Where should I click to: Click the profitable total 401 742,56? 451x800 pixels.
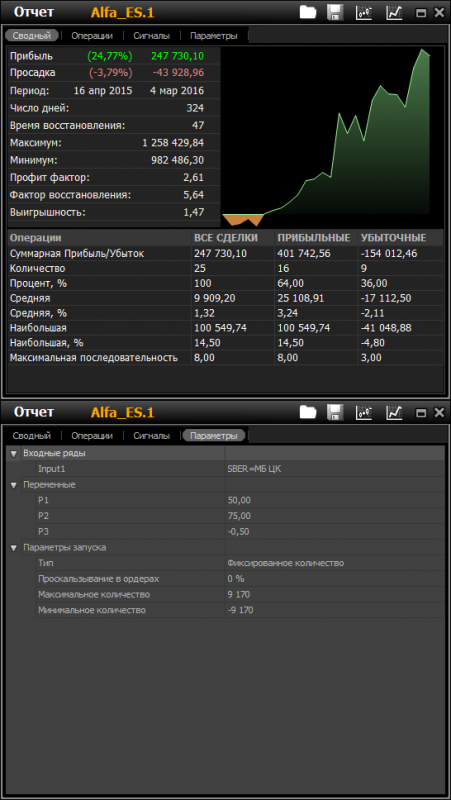(304, 253)
